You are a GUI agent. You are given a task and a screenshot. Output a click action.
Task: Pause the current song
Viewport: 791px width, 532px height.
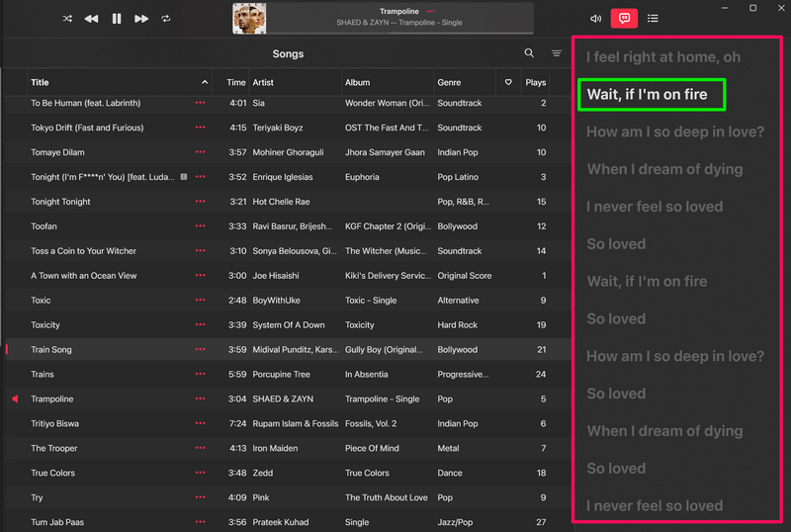pyautogui.click(x=117, y=19)
